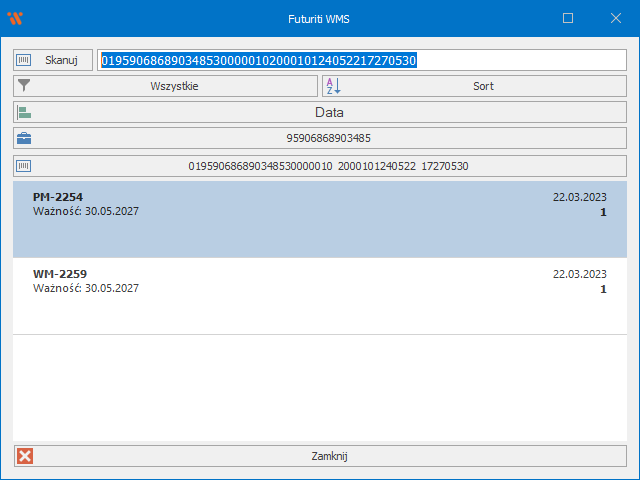This screenshot has height=480, width=640.
Task: Click the parsed barcode text ending in 17270530
Action: click(329, 166)
